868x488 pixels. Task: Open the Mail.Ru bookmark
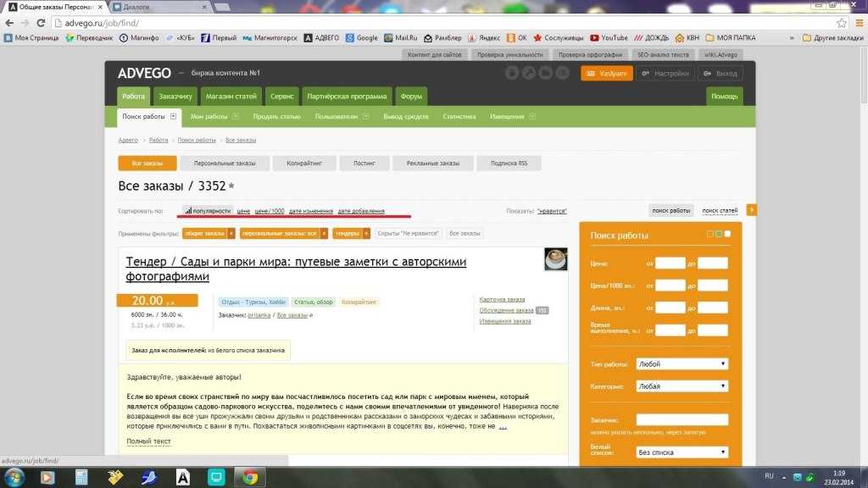pyautogui.click(x=400, y=37)
